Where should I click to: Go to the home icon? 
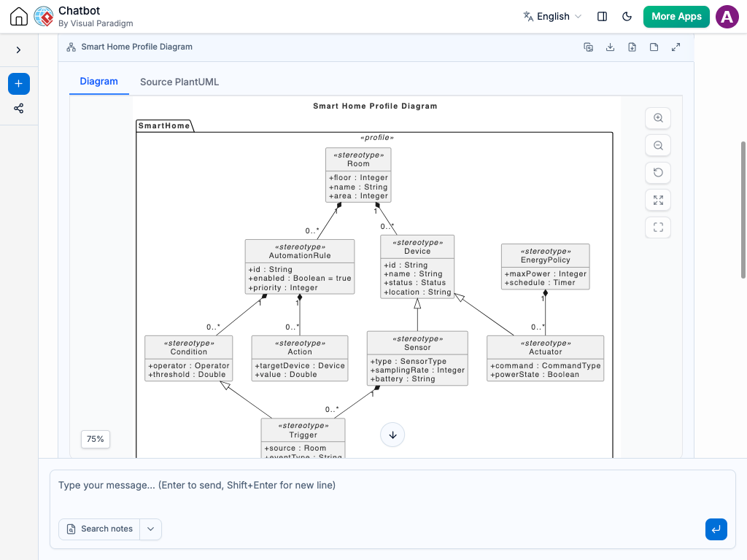pos(18,17)
